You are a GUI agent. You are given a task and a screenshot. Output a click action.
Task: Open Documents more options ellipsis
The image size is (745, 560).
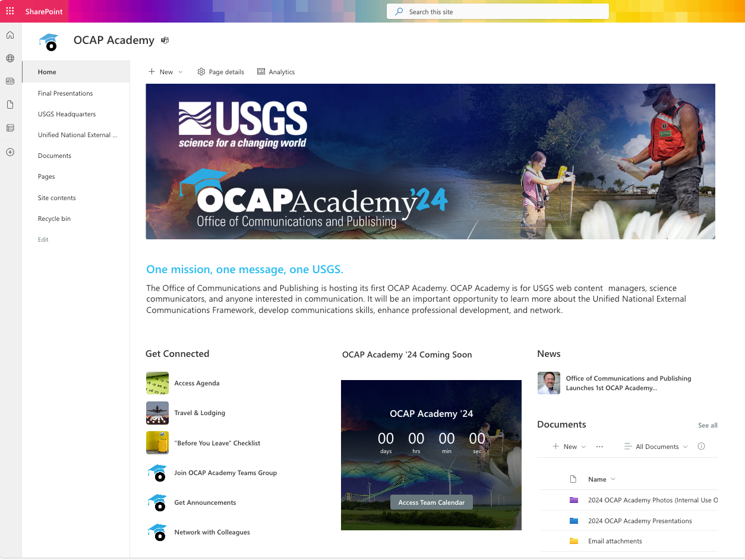click(x=599, y=447)
